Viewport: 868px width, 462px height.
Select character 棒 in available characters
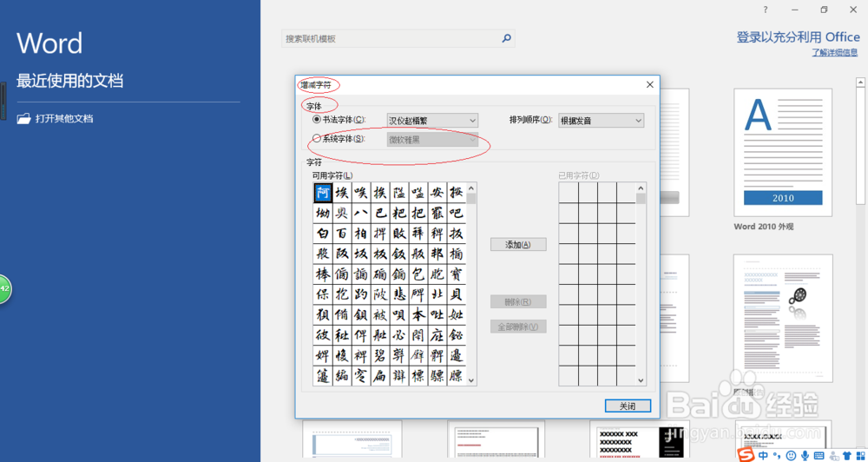click(323, 274)
